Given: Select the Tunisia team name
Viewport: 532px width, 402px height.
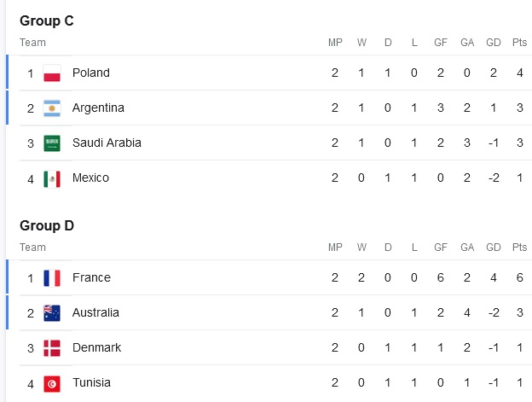Looking at the screenshot, I should coord(91,383).
